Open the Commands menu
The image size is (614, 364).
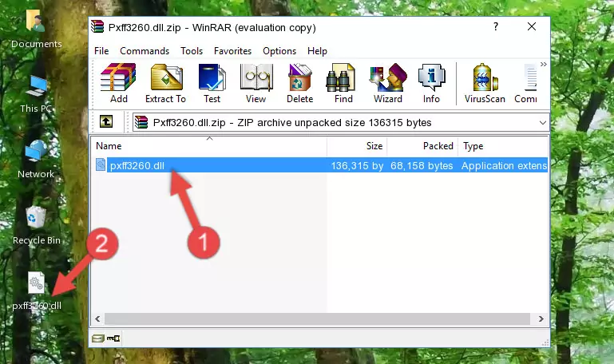[145, 51]
